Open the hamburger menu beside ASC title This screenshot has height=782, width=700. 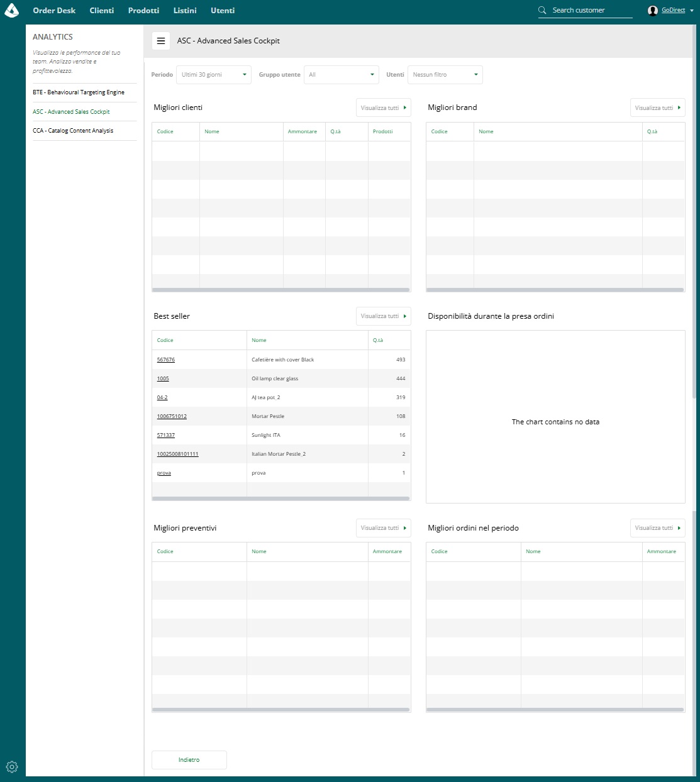tap(161, 41)
